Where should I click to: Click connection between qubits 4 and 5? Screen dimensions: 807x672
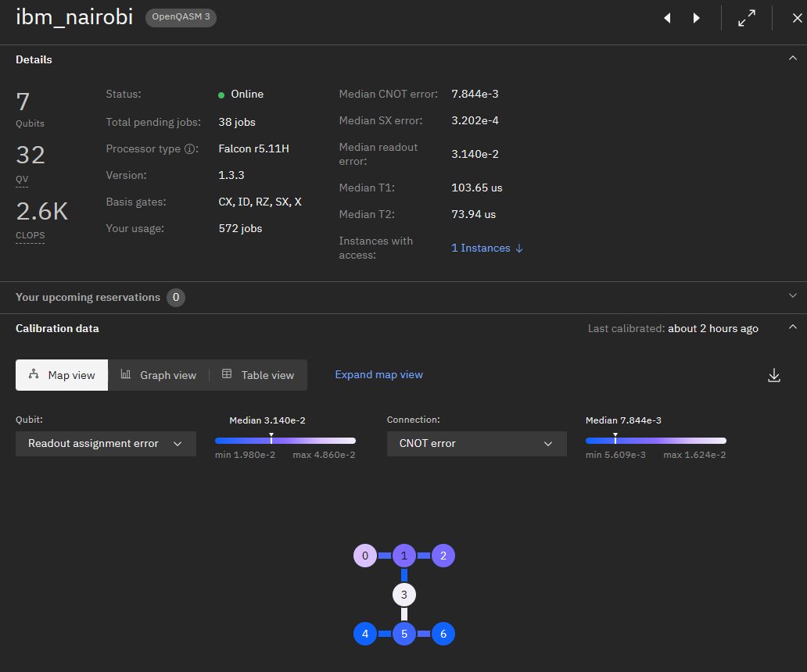[385, 634]
